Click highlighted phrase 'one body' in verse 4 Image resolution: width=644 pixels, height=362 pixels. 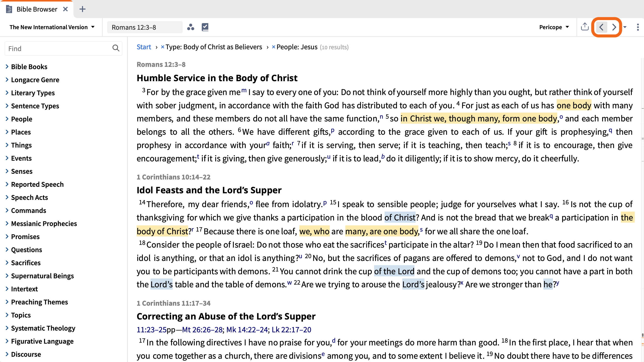(x=574, y=105)
